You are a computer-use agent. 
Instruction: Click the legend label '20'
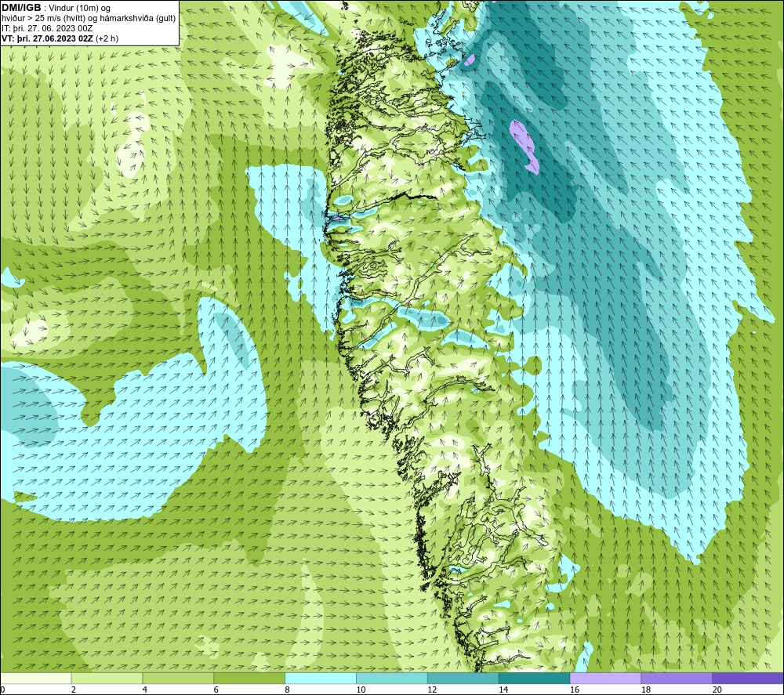(717, 690)
